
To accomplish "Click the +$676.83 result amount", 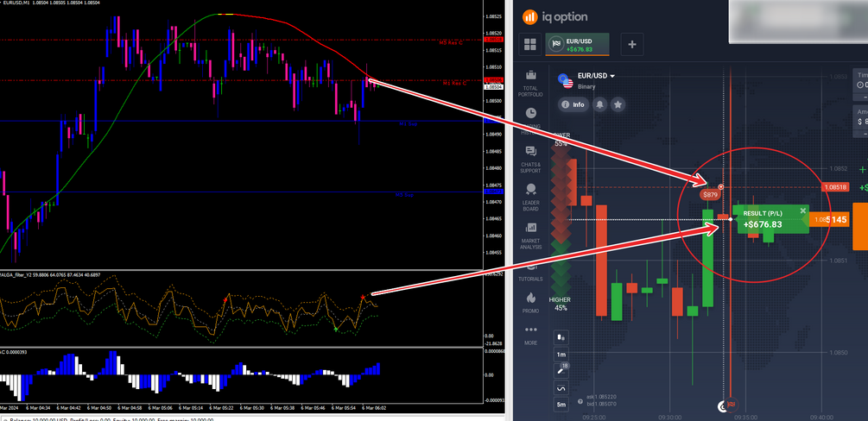I will [x=763, y=224].
